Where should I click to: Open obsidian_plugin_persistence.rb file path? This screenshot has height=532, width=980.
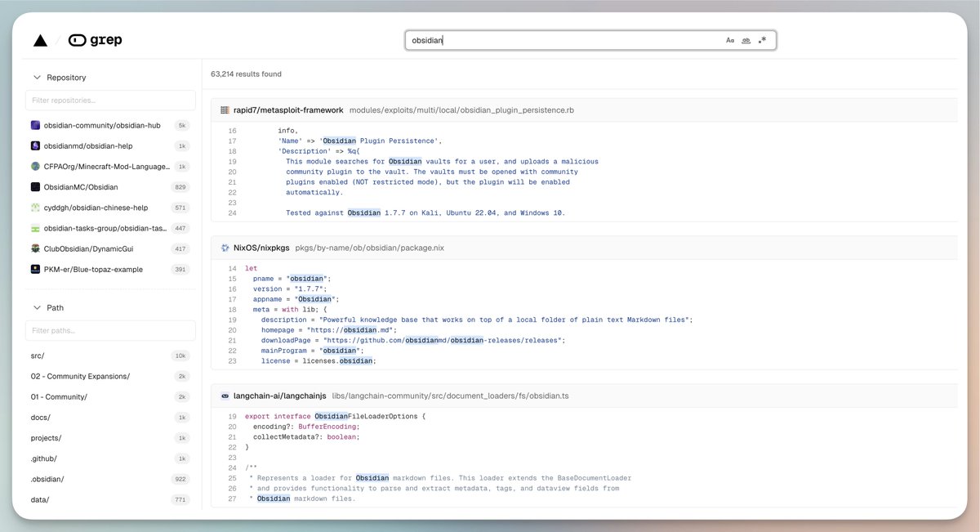[461, 110]
